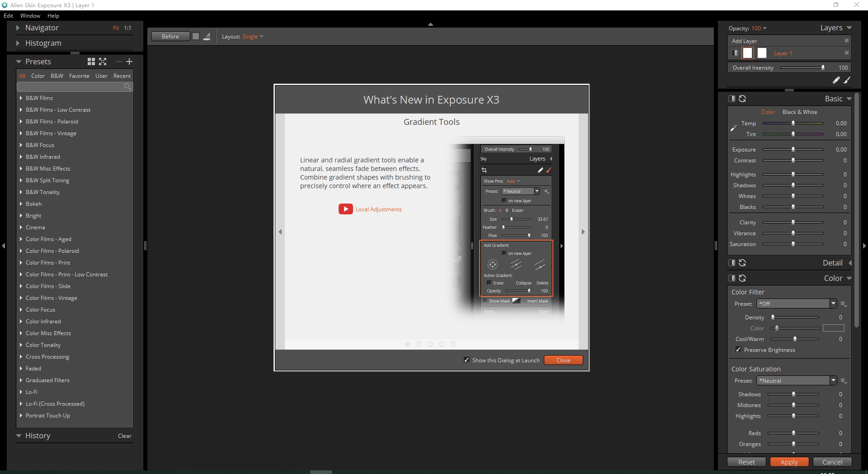Image resolution: width=868 pixels, height=474 pixels.
Task: Filter presets by Recent tab
Action: [x=122, y=76]
